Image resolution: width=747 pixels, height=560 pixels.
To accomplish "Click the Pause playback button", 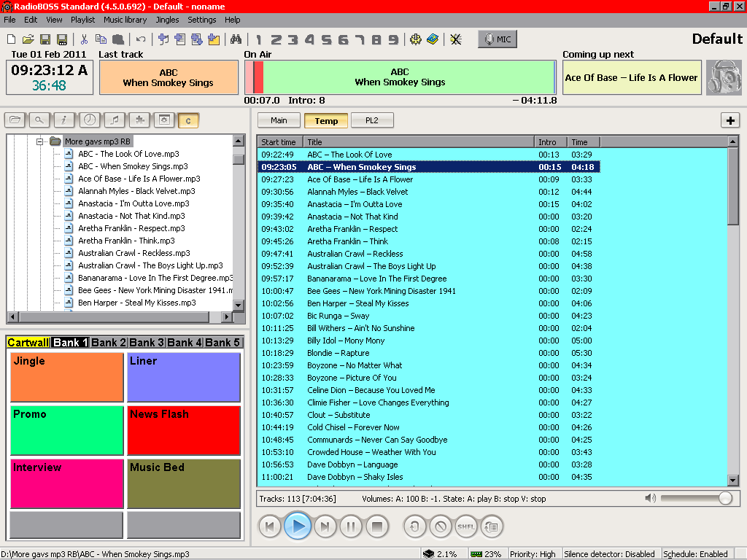I will click(x=351, y=526).
